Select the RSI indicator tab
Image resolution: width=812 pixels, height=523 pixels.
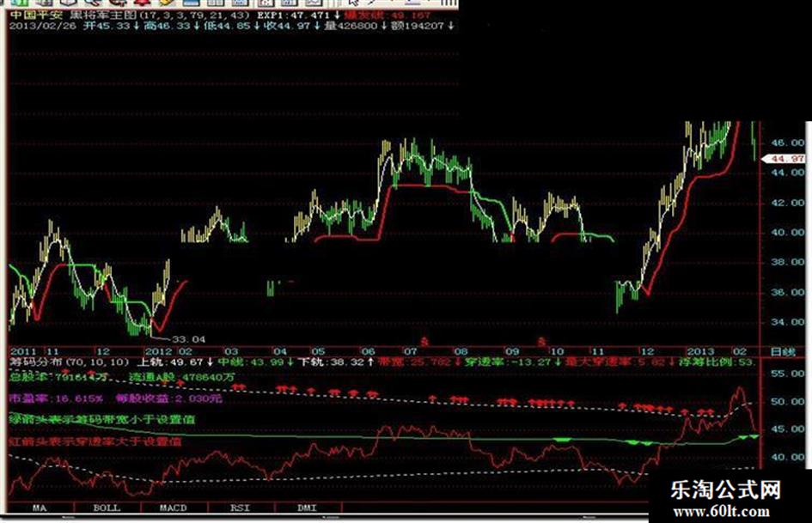(x=241, y=508)
